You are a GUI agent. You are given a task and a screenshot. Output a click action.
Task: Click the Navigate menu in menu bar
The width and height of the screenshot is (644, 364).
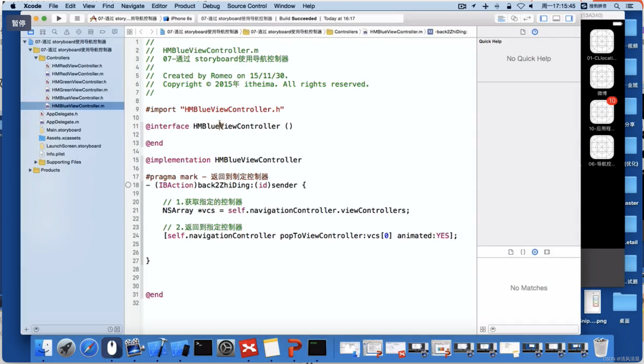(133, 6)
